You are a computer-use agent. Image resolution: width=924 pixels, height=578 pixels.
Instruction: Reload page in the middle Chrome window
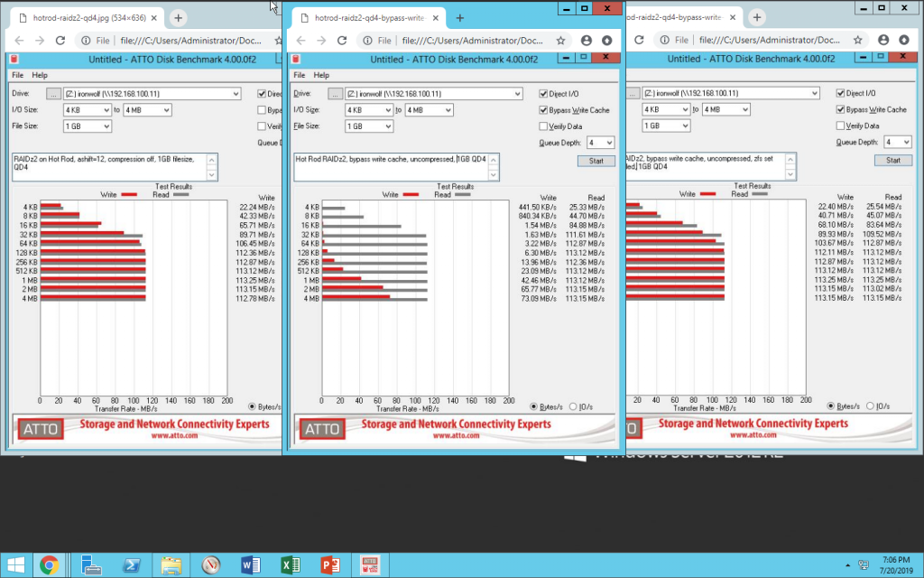[342, 40]
